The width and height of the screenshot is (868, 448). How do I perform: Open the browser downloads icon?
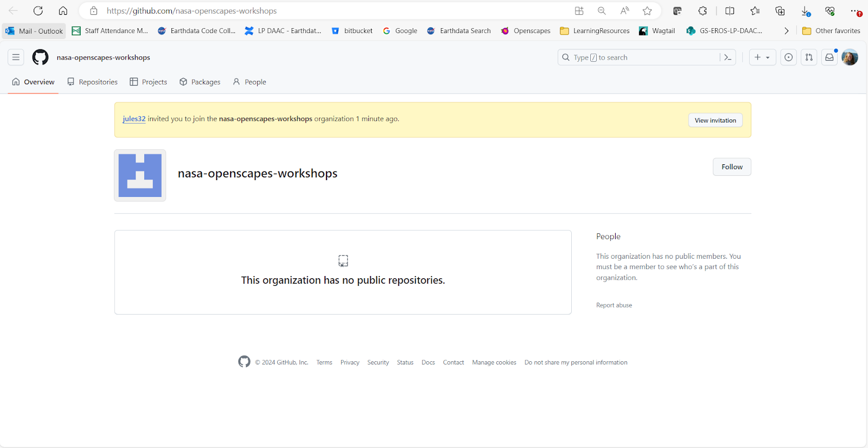[806, 11]
